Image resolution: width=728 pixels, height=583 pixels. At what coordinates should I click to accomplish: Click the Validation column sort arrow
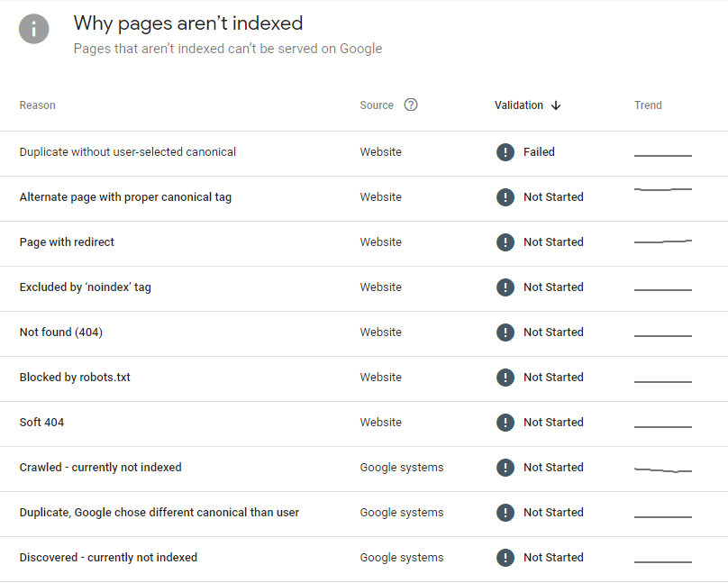coord(556,105)
